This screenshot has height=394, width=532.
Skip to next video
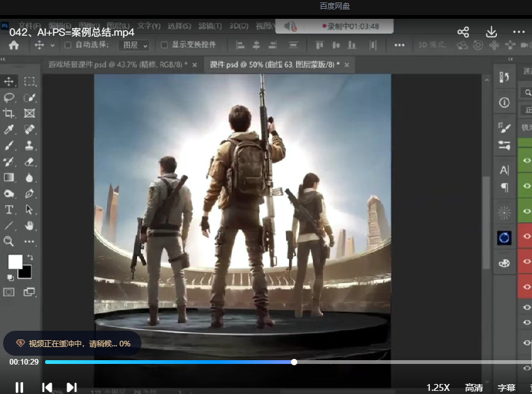click(x=71, y=388)
